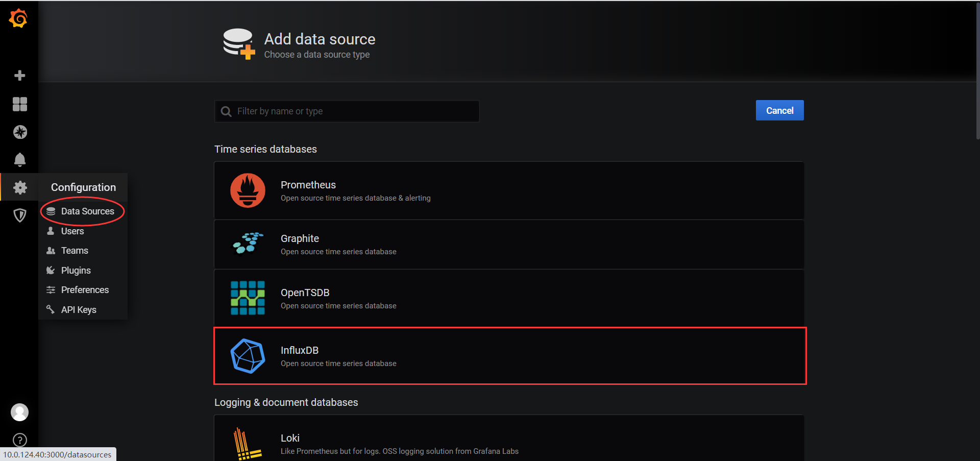Open the Server Admin shield icon
Screen dimensions: 980x461
point(20,215)
